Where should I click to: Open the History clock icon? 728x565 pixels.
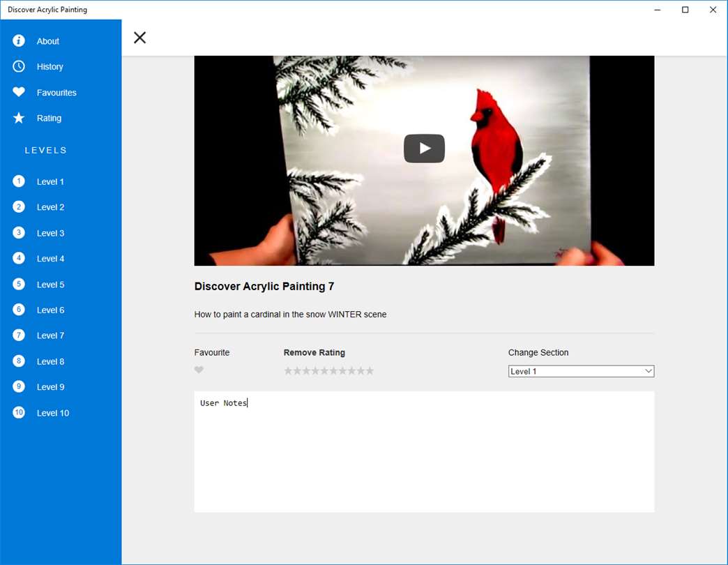pyautogui.click(x=19, y=66)
